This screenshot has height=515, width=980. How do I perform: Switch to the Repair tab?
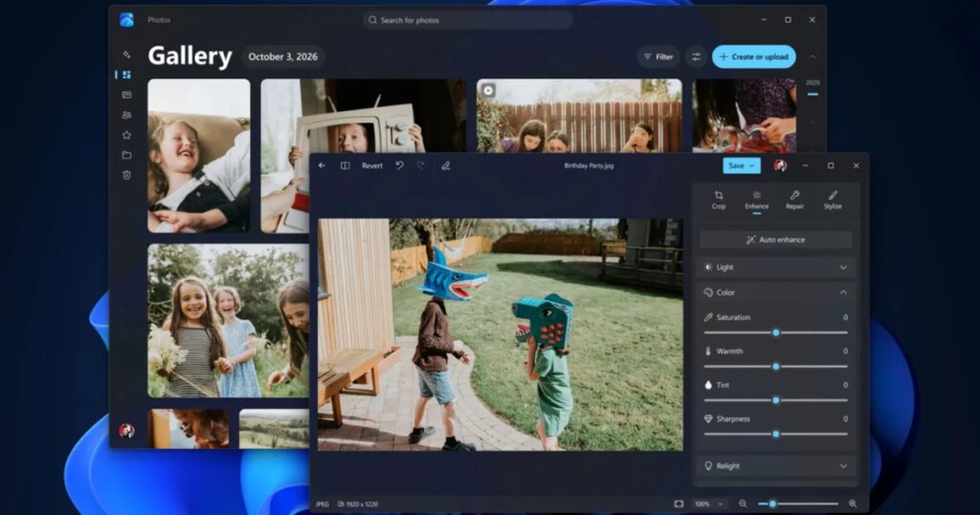(x=794, y=200)
